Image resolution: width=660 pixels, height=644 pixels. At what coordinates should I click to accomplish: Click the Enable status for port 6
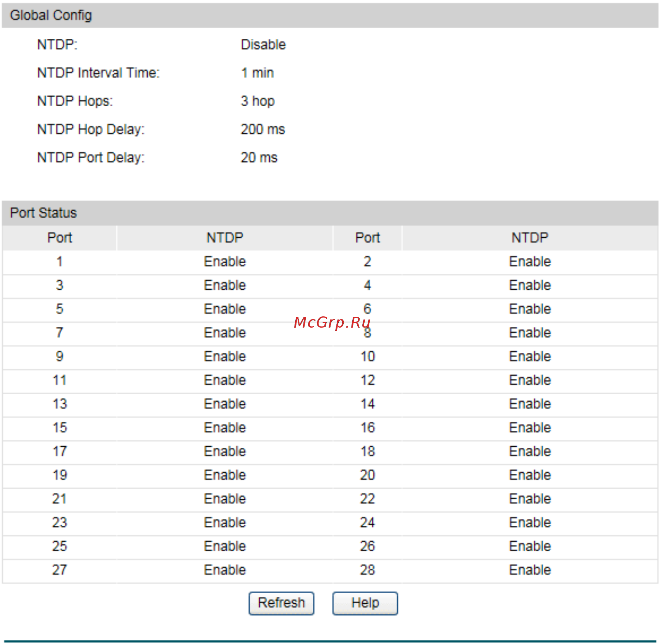pyautogui.click(x=530, y=309)
